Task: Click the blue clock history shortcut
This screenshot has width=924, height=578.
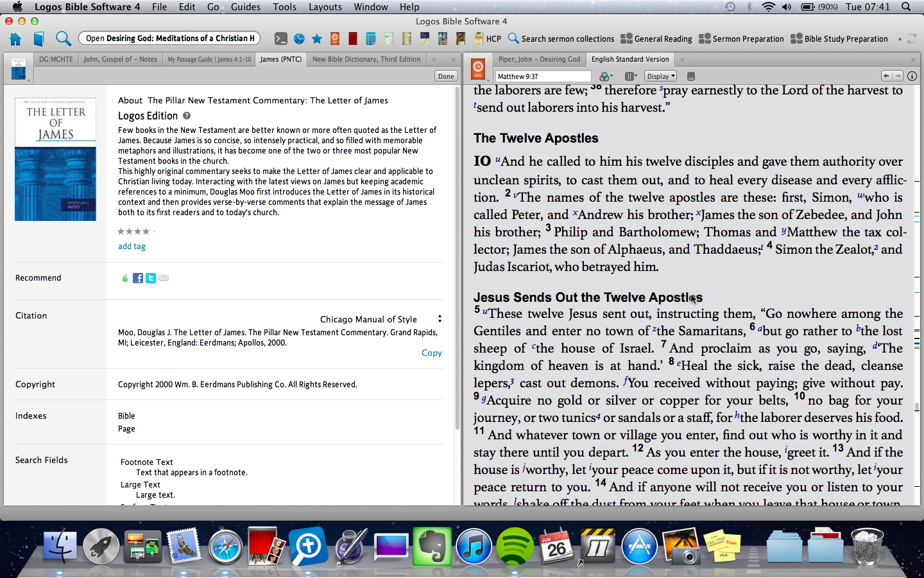Action: point(299,39)
